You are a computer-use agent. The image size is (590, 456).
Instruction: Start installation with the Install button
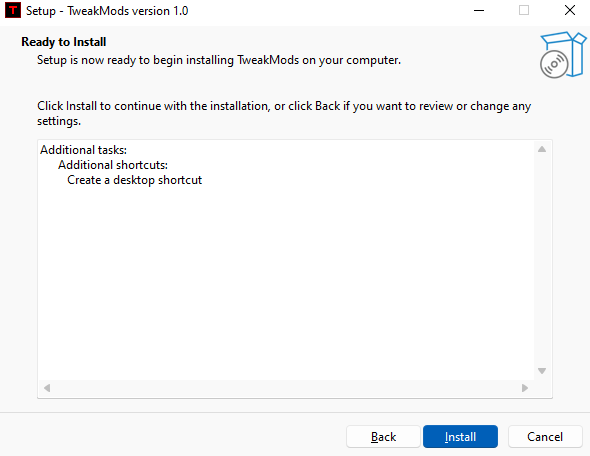[460, 436]
